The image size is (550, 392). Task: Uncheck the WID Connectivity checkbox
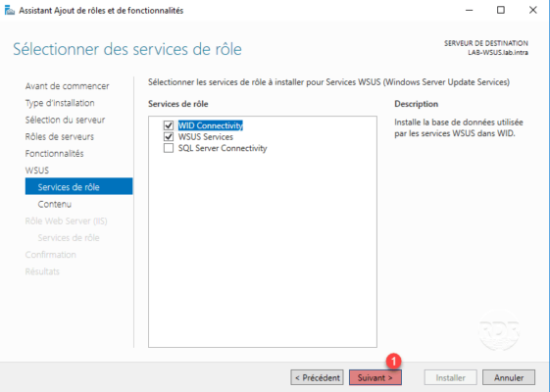[169, 125]
